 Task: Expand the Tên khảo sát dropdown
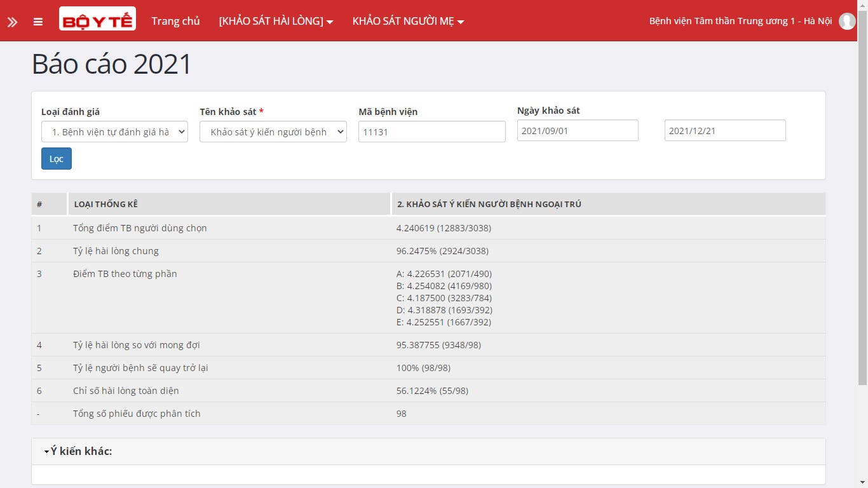(x=273, y=132)
